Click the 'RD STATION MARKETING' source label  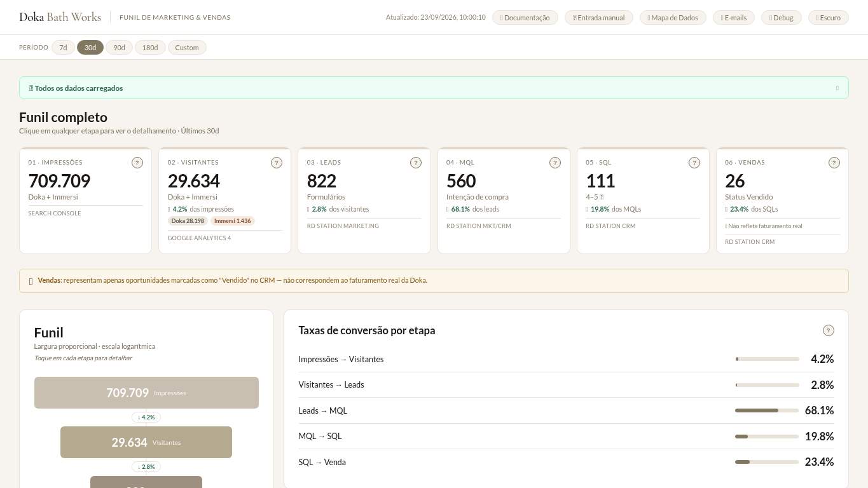[x=343, y=226]
